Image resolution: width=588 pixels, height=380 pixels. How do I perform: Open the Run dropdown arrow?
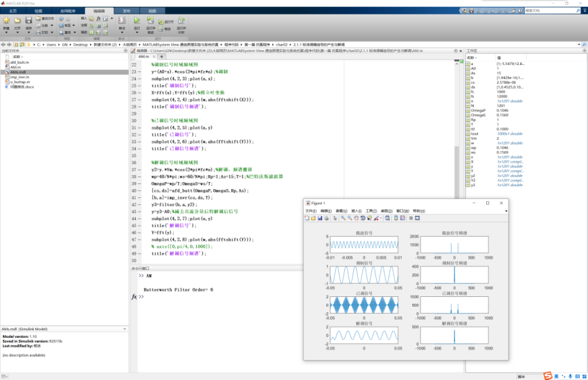pyautogui.click(x=137, y=33)
